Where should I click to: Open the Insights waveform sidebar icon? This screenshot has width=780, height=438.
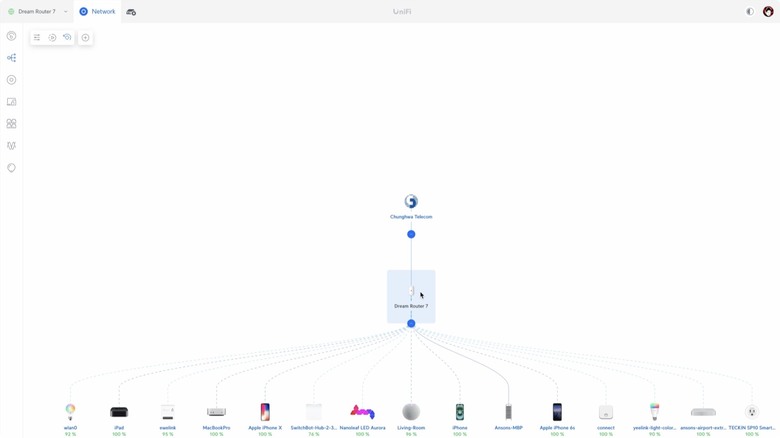(11, 145)
